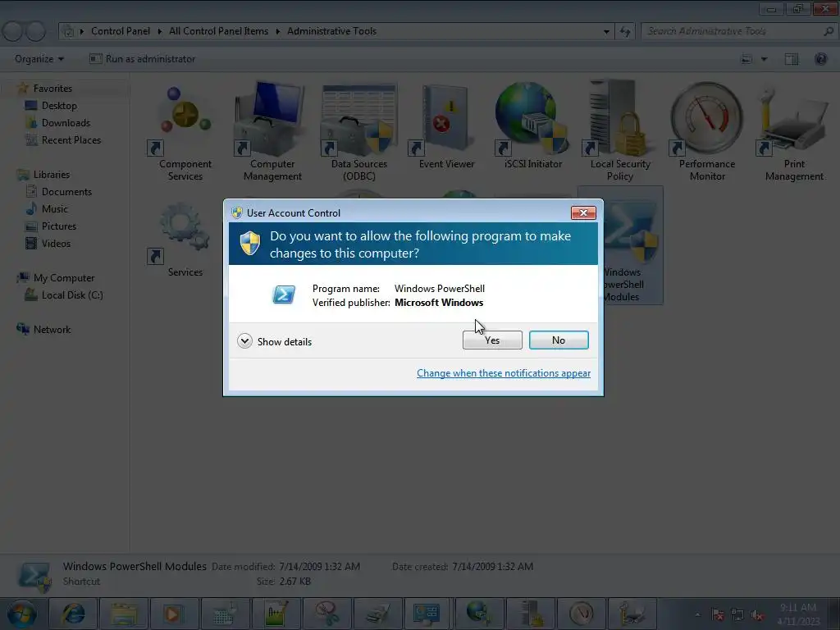Open Data Sources (ODBC) shortcut
This screenshot has height=630, width=840.
[359, 131]
